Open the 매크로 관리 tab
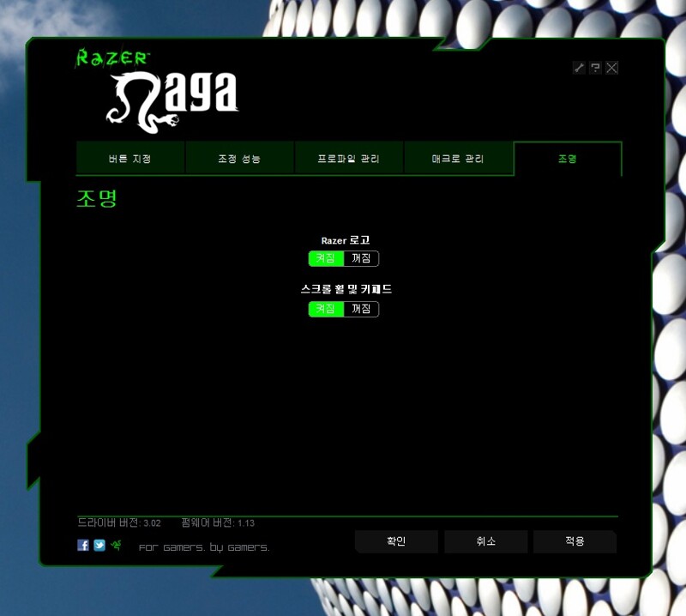 click(458, 159)
